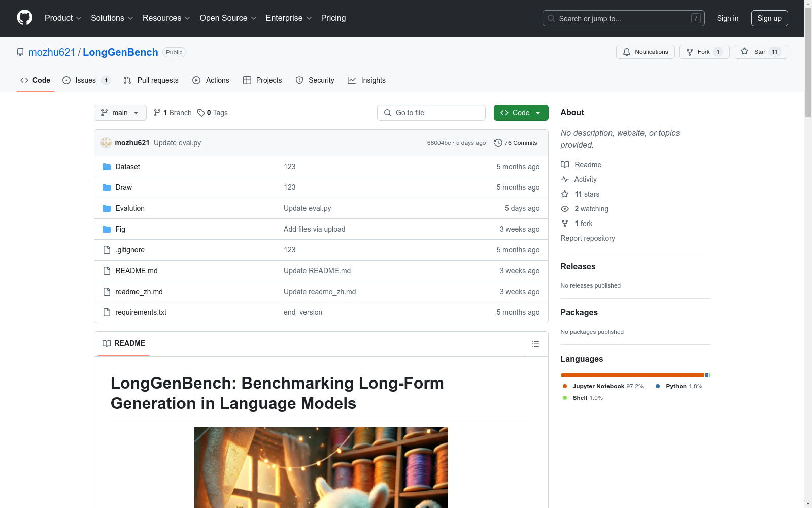Viewport: 812px width, 508px height.
Task: Click the search magnifier icon in header
Action: (551, 18)
